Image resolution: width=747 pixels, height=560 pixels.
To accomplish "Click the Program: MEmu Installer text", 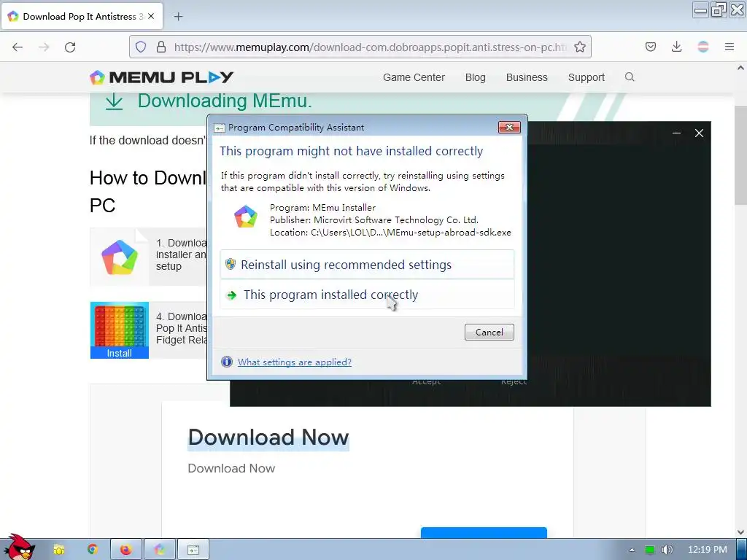I will pyautogui.click(x=322, y=208).
